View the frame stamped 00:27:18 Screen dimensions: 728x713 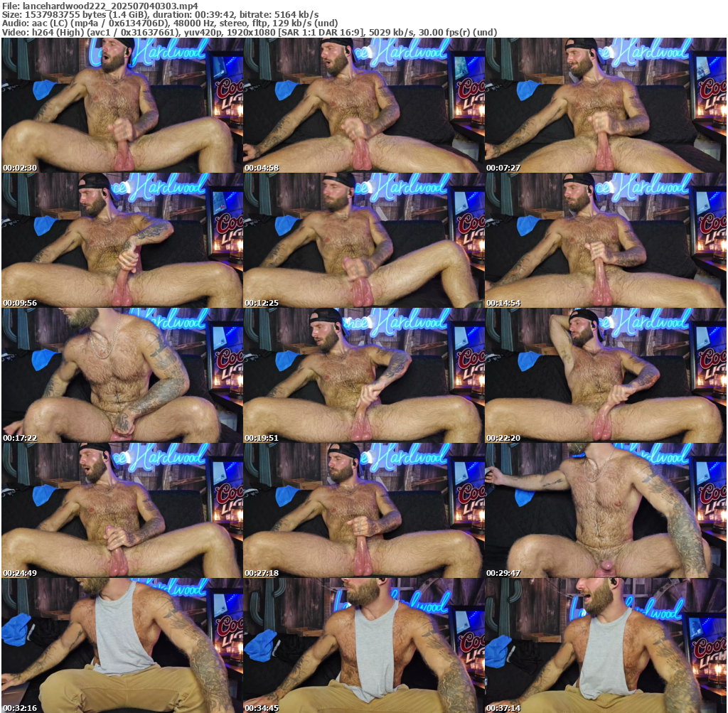363,510
